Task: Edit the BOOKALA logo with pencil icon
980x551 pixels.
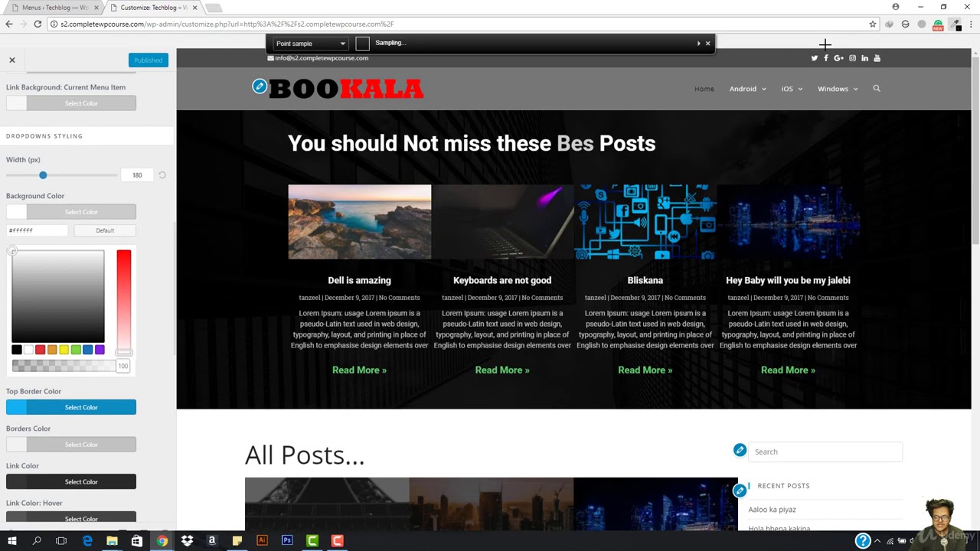Action: (260, 86)
